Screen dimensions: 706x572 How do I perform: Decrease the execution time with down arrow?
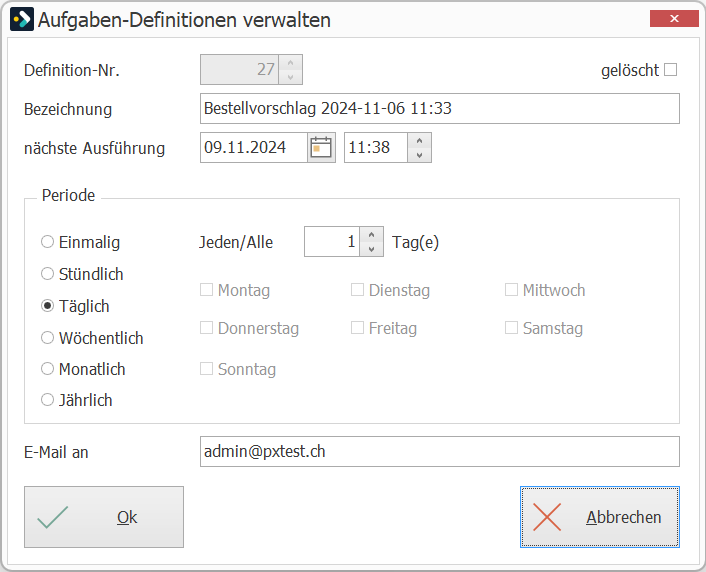pos(419,155)
